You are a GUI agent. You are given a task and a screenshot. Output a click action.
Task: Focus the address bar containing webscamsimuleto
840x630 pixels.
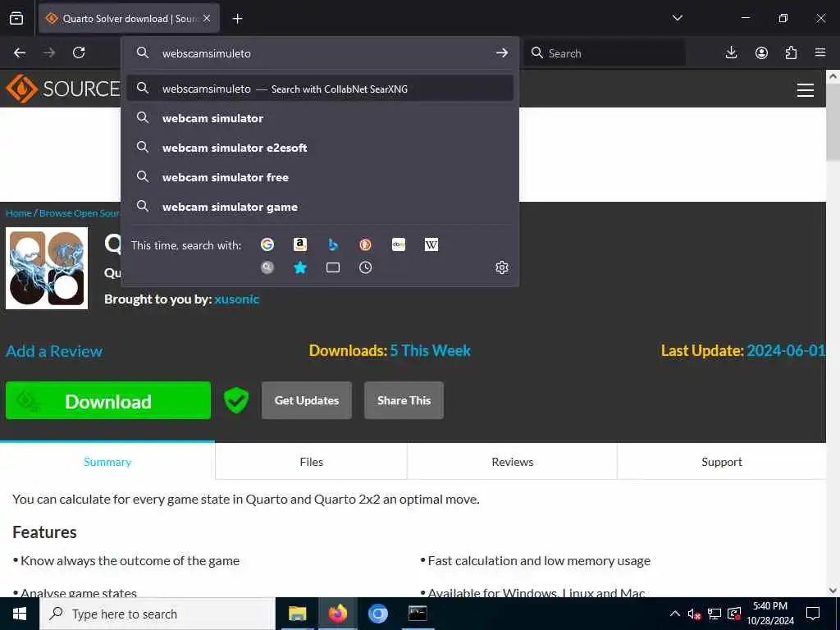pos(320,53)
